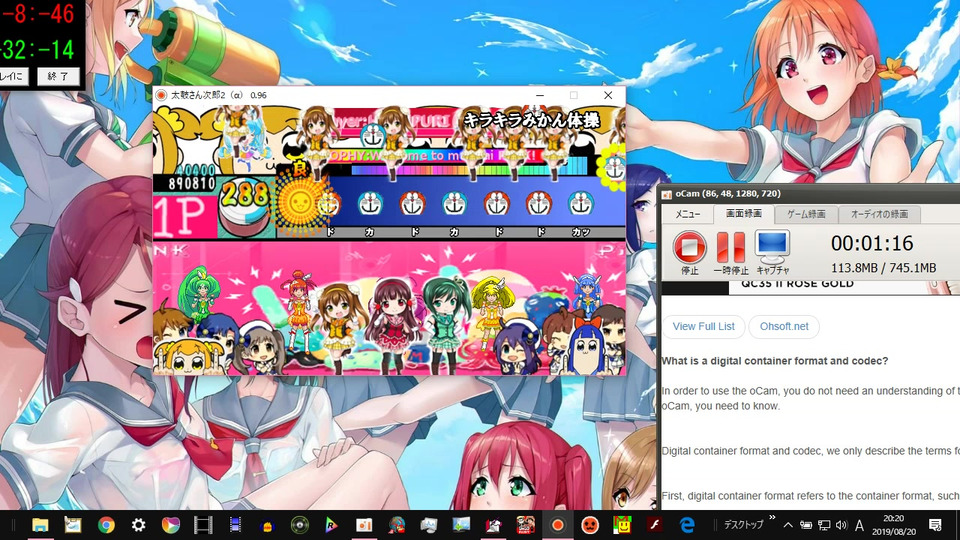Open File Explorer from the taskbar

tap(40, 525)
